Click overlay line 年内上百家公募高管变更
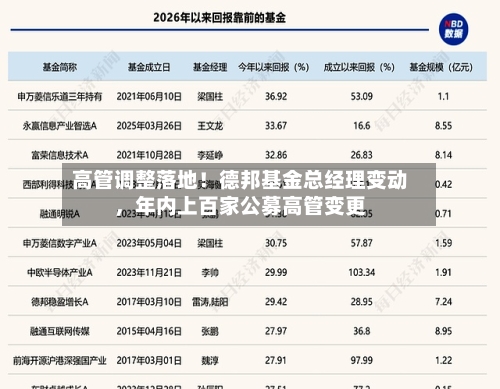 pyautogui.click(x=251, y=205)
